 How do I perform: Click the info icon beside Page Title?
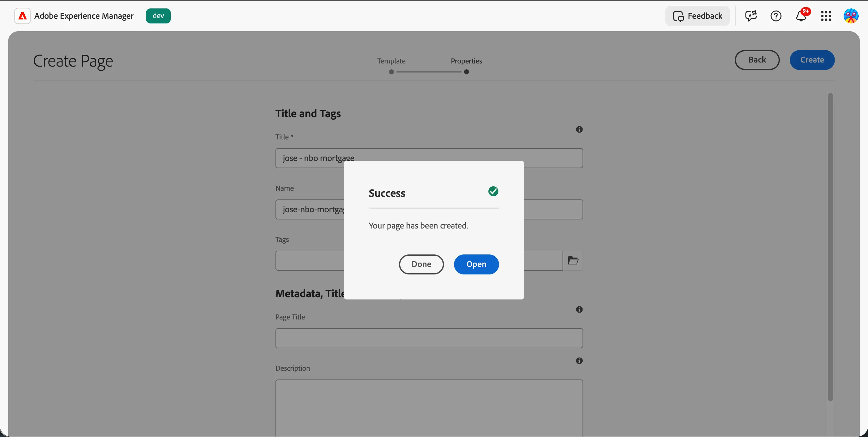[579, 309]
